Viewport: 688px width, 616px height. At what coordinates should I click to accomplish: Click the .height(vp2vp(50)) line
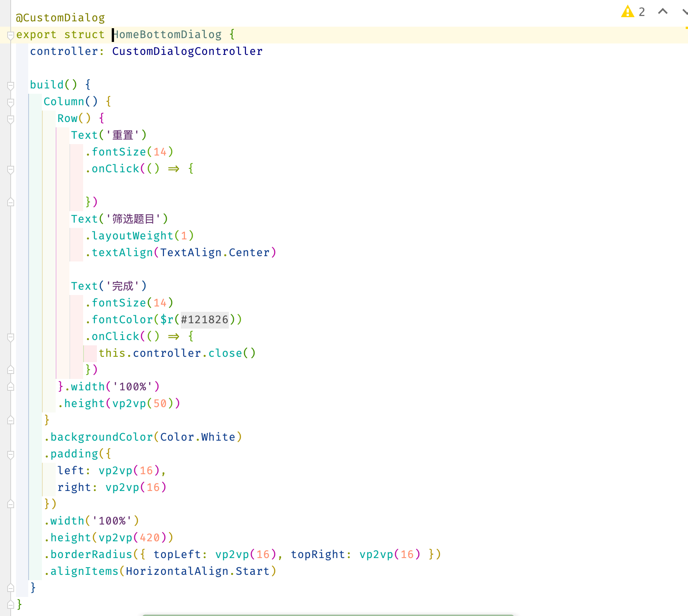click(x=119, y=404)
